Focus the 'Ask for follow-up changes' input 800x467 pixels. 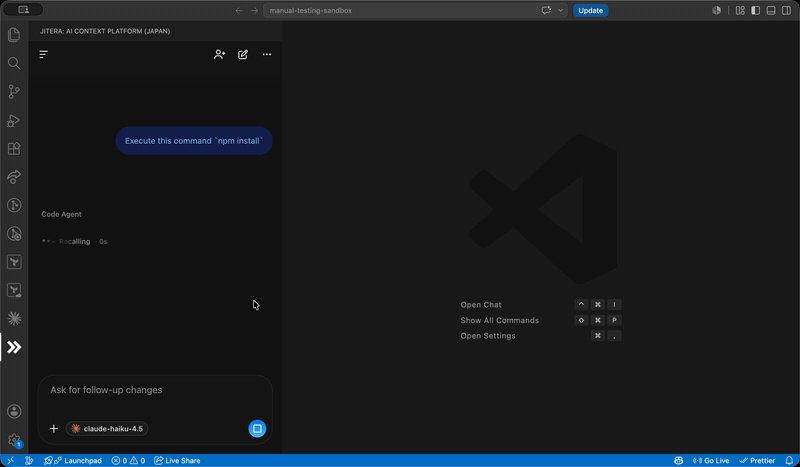point(155,390)
